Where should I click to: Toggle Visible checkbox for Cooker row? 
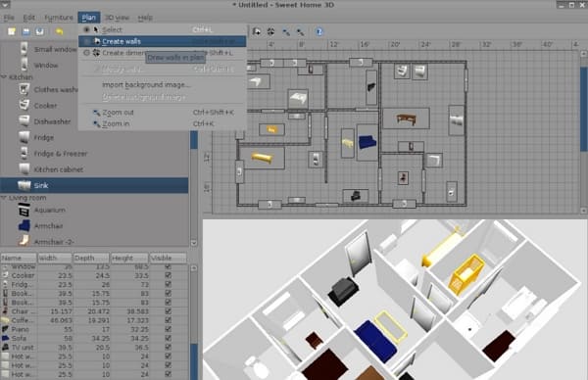(x=168, y=275)
